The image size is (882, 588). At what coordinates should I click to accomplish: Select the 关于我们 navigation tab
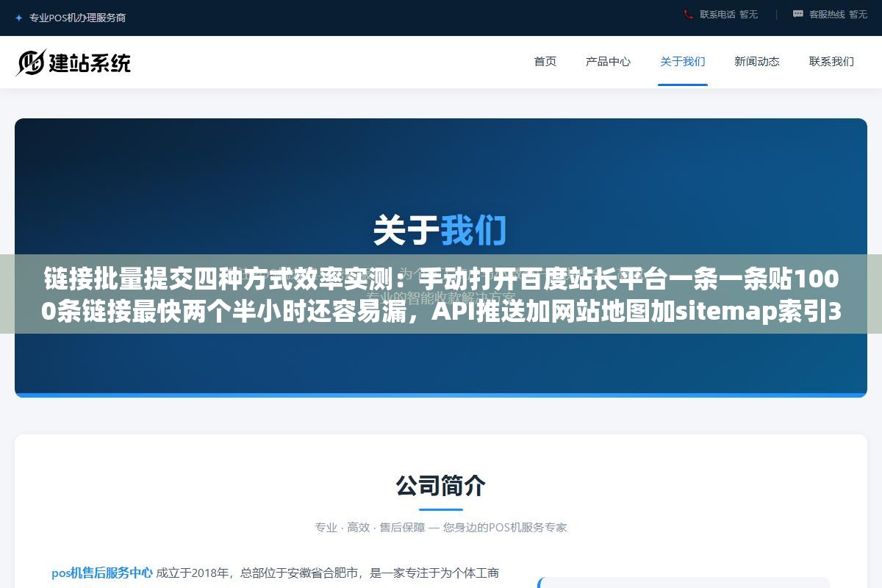683,62
